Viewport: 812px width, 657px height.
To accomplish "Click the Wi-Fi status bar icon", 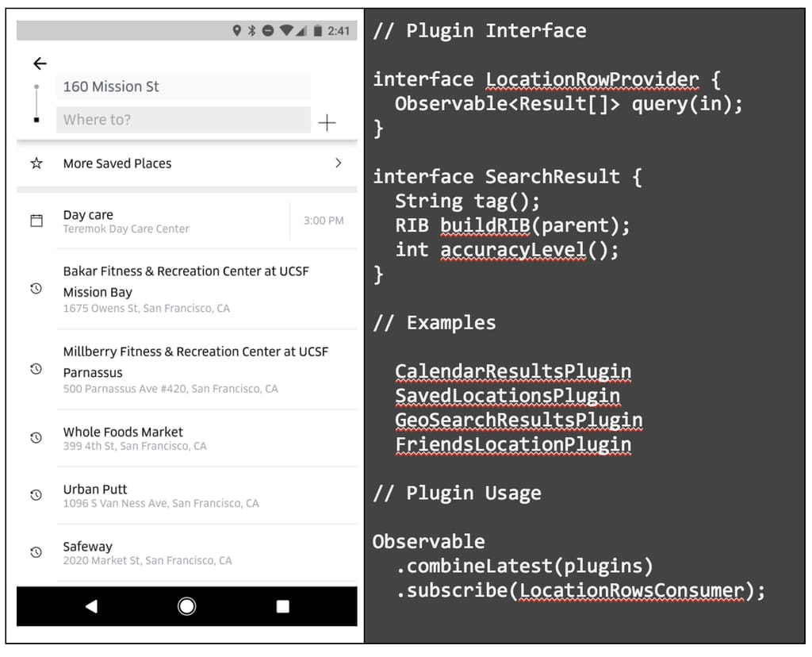I will [x=285, y=31].
